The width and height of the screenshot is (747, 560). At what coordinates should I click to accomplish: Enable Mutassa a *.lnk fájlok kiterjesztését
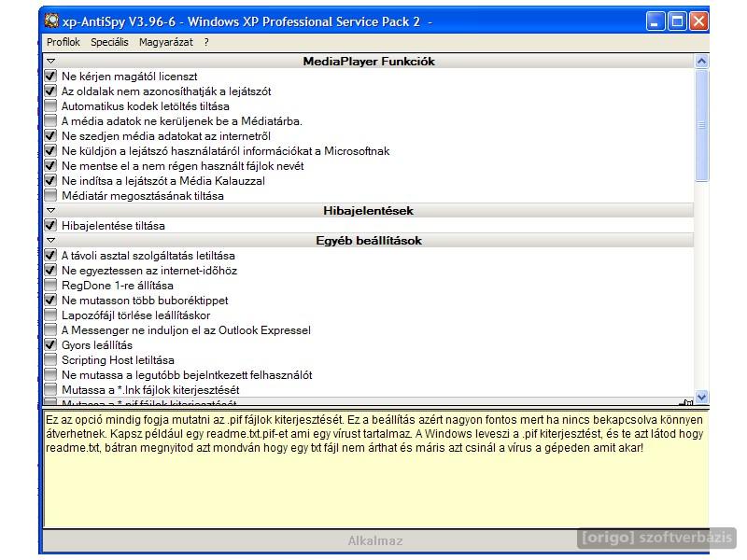pyautogui.click(x=50, y=389)
